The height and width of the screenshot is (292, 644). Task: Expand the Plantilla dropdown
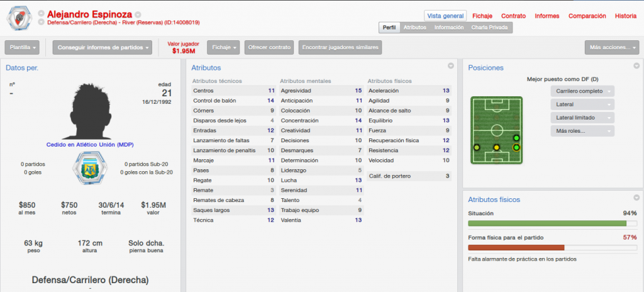click(x=22, y=47)
